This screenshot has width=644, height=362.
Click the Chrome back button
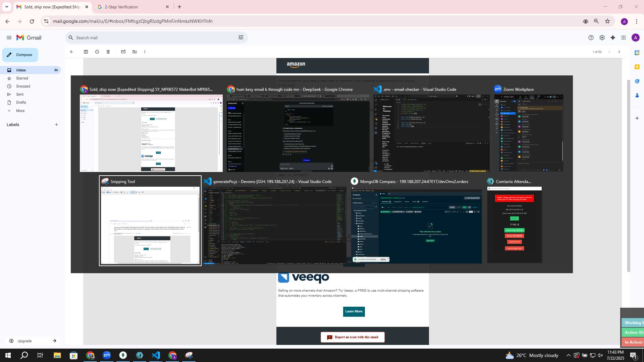(x=7, y=21)
